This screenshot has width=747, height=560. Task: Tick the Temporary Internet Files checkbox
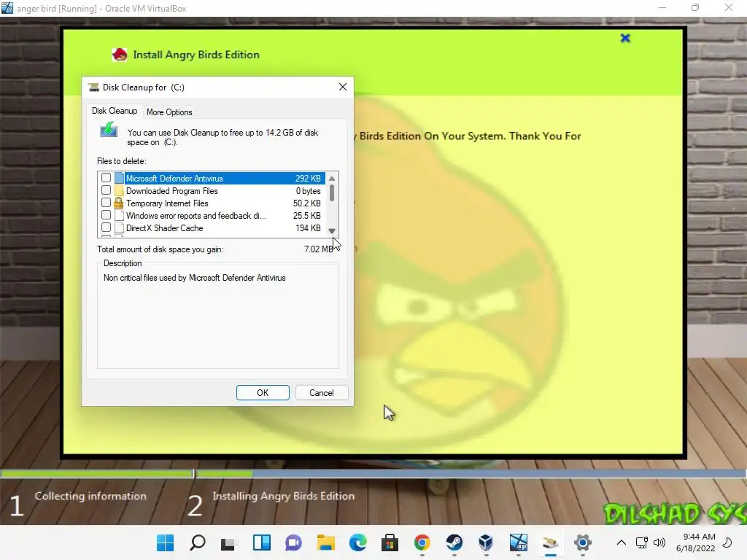(x=107, y=203)
